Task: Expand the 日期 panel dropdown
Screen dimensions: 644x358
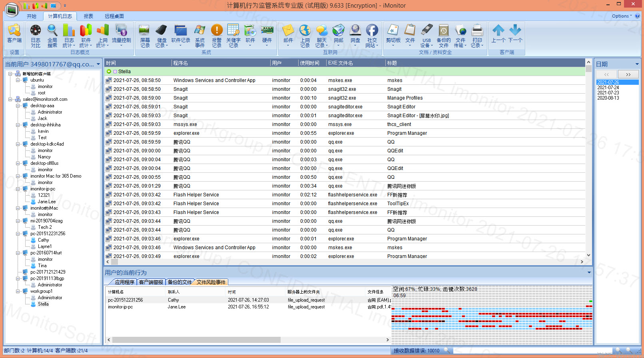Action: pyautogui.click(x=637, y=64)
